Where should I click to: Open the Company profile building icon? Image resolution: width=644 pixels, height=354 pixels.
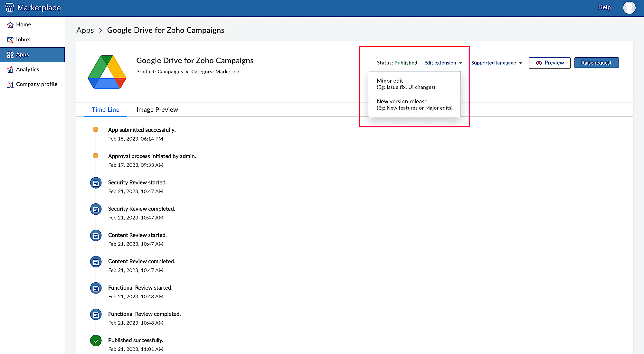(10, 84)
